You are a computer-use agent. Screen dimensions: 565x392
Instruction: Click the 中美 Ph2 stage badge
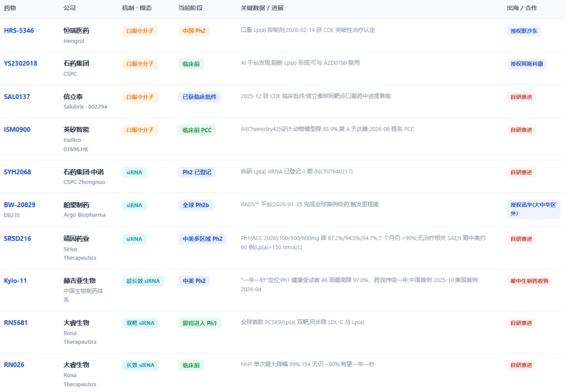[194, 281]
